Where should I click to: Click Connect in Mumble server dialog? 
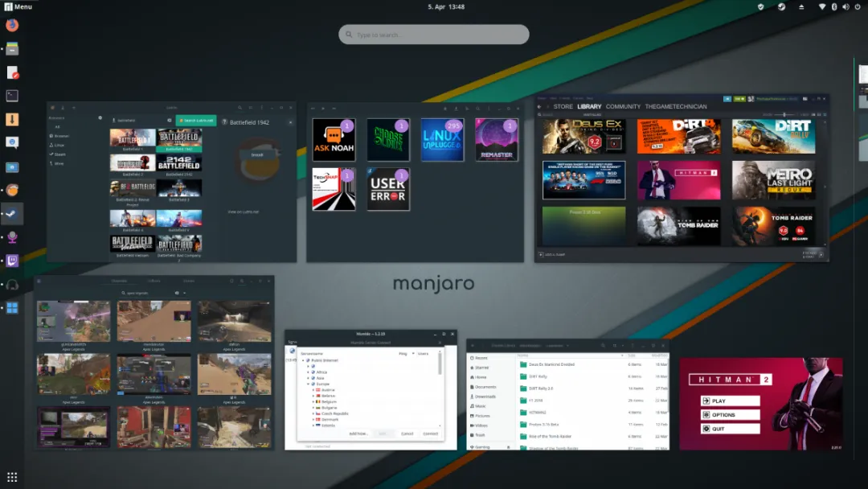430,434
